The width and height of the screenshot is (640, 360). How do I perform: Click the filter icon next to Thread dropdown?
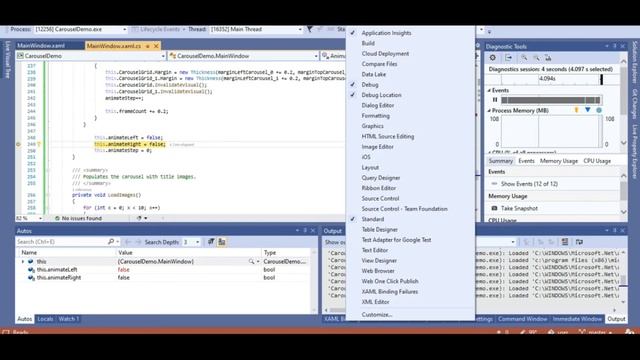[x=309, y=29]
